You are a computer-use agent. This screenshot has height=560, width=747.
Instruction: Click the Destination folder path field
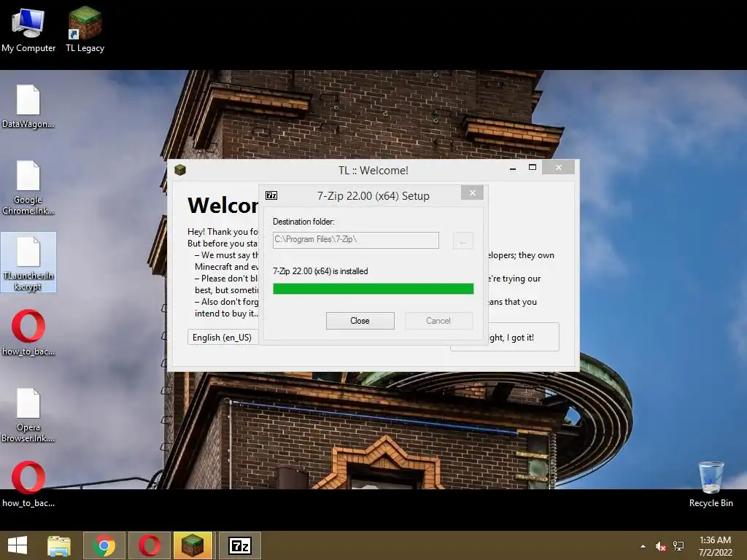point(356,240)
